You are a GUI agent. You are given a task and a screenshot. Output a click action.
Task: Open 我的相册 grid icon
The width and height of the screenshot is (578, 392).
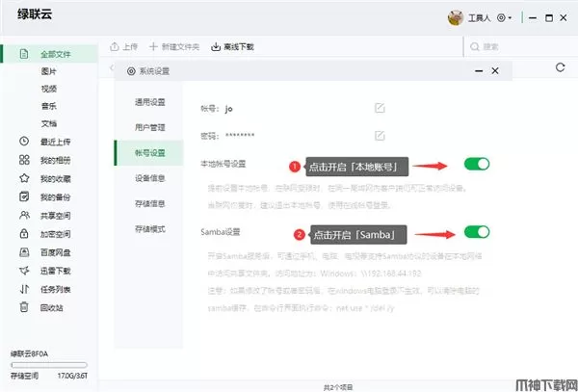point(24,160)
